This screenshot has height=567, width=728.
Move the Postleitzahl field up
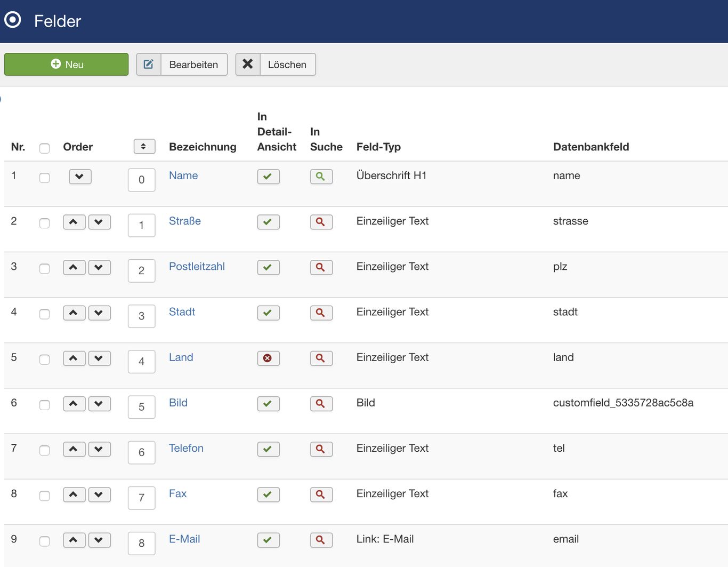click(x=74, y=267)
